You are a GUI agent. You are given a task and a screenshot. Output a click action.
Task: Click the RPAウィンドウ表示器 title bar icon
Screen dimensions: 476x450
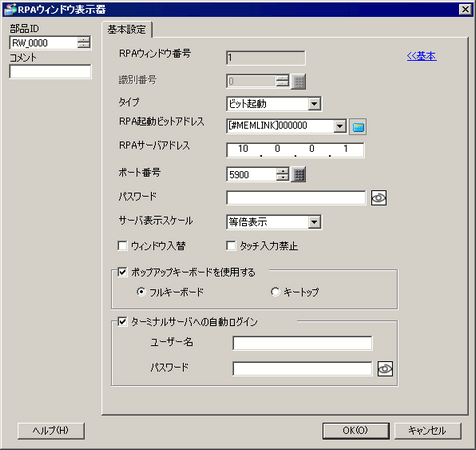(x=9, y=9)
